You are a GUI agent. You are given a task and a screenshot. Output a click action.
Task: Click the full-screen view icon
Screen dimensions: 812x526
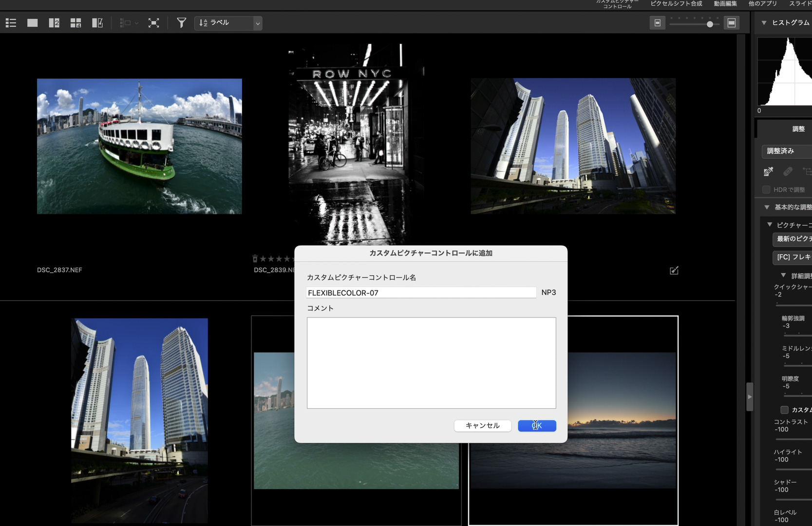(154, 23)
